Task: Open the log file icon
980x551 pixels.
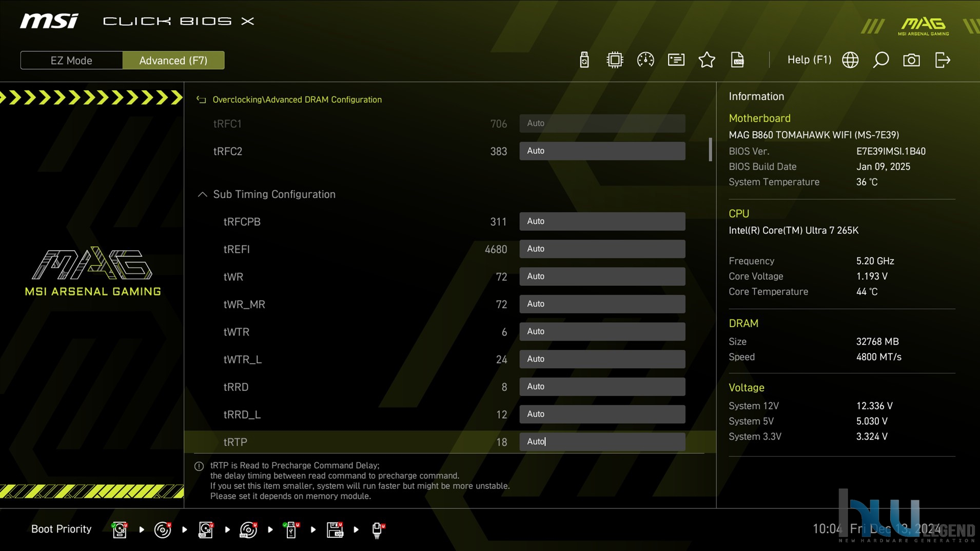Action: 737,60
